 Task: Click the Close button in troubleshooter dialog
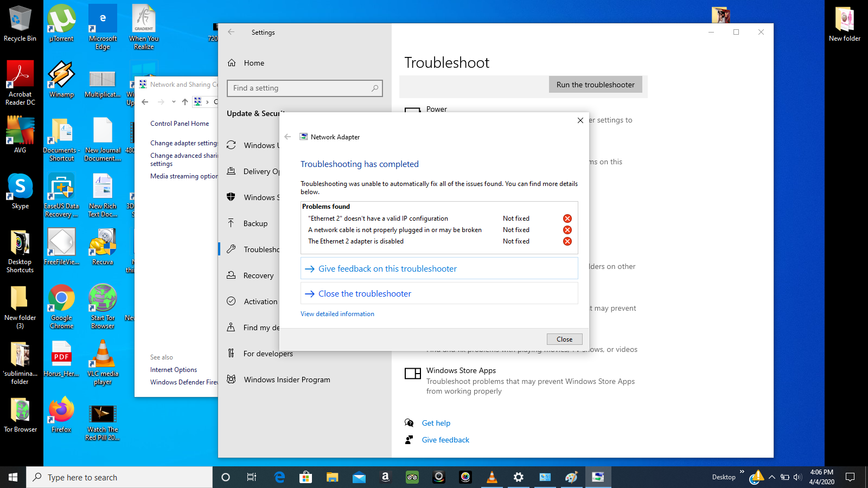point(564,339)
